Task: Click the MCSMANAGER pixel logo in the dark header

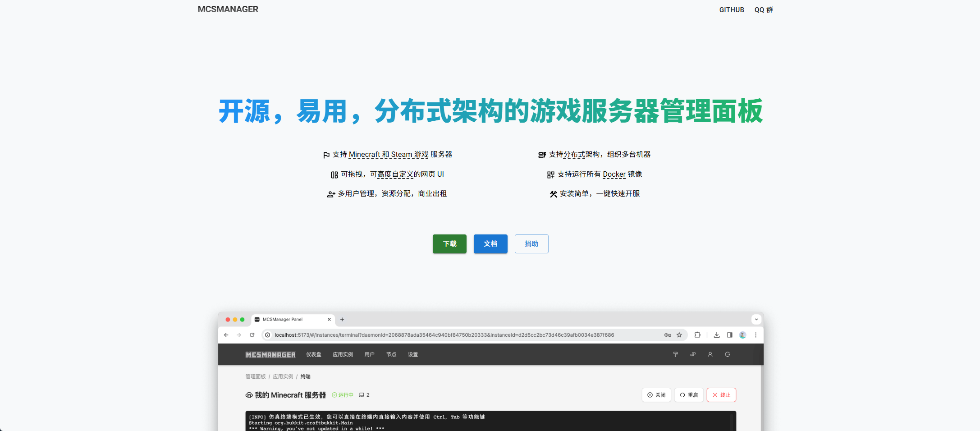Action: tap(271, 355)
